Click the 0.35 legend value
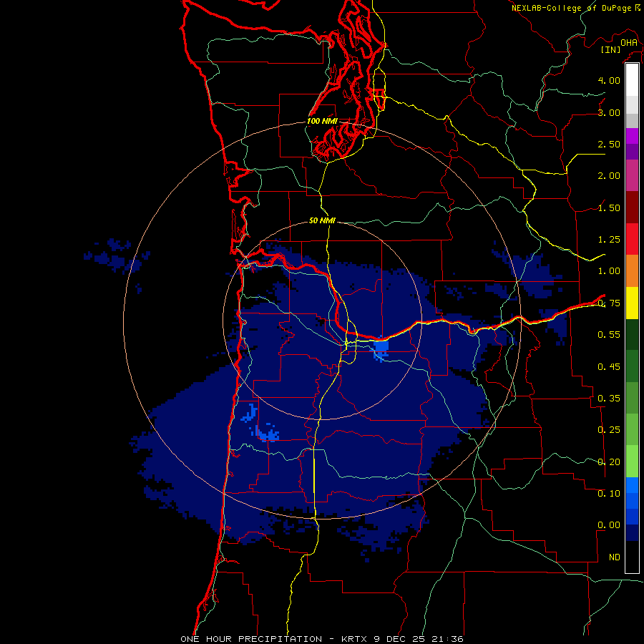 coord(609,399)
